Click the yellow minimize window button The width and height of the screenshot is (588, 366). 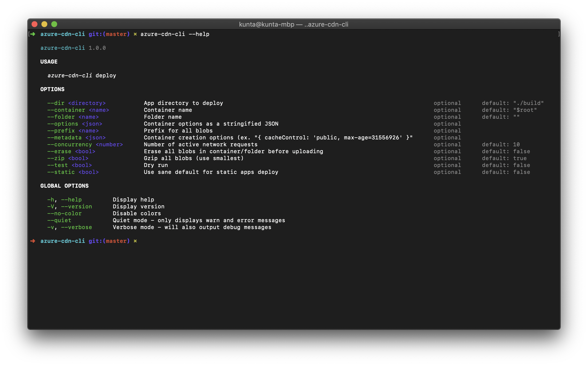coord(44,24)
